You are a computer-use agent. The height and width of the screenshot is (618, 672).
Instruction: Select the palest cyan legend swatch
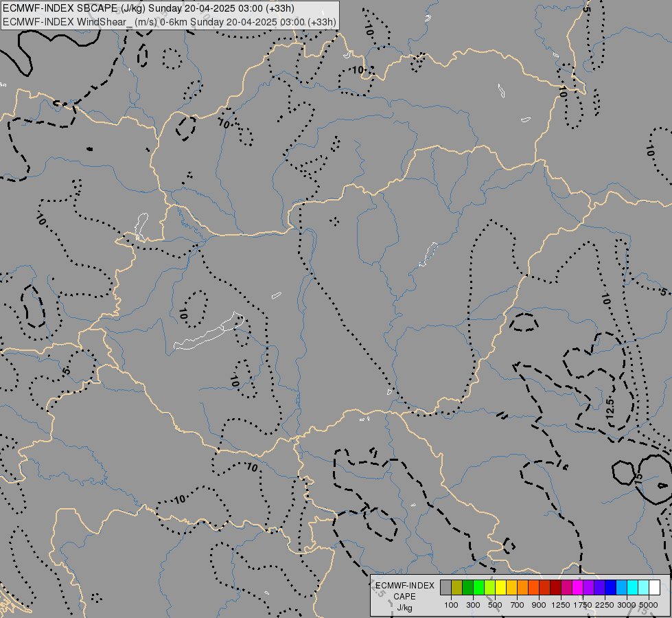tap(643, 587)
